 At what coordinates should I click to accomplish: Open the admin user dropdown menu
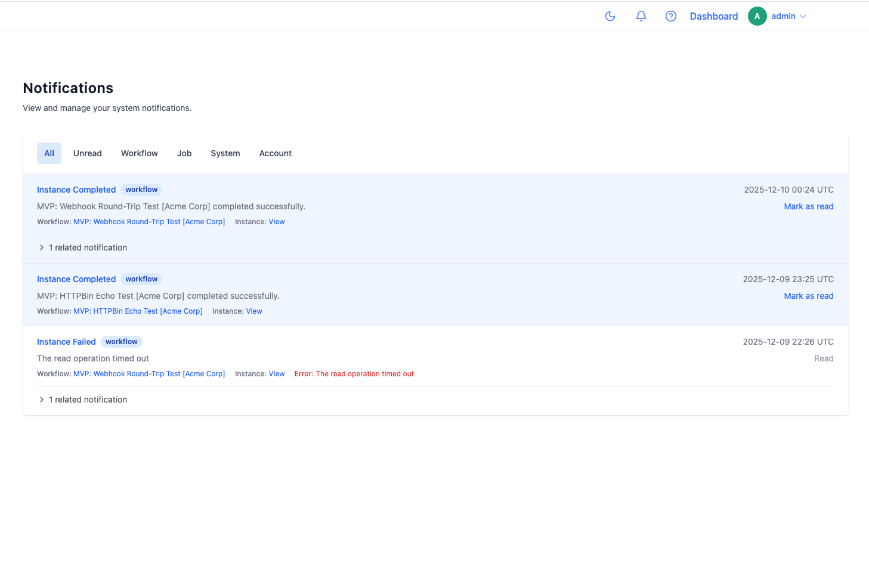pyautogui.click(x=788, y=16)
